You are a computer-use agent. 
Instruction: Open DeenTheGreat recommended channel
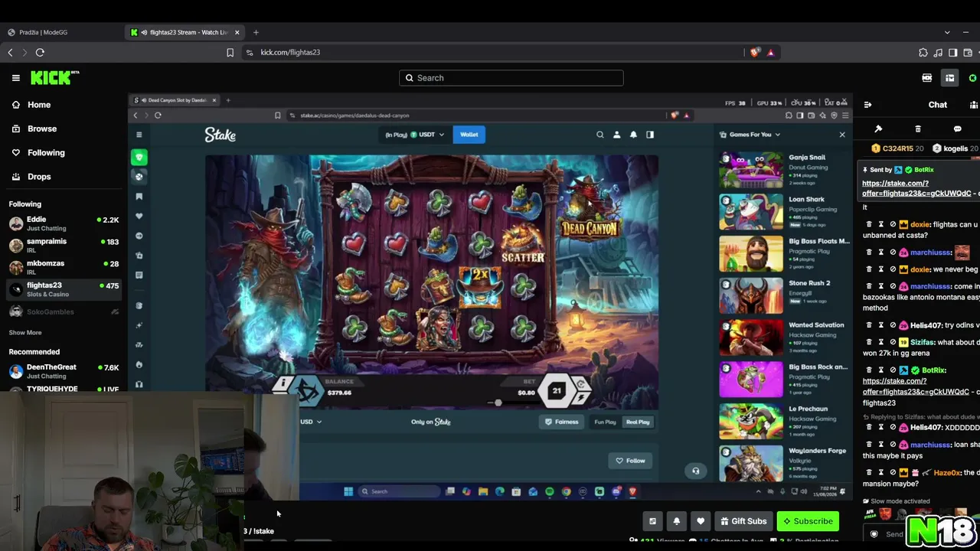tap(64, 371)
